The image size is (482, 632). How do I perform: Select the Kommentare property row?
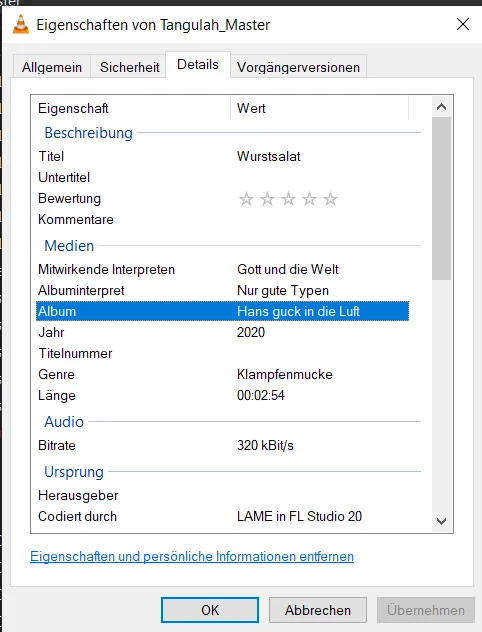222,220
